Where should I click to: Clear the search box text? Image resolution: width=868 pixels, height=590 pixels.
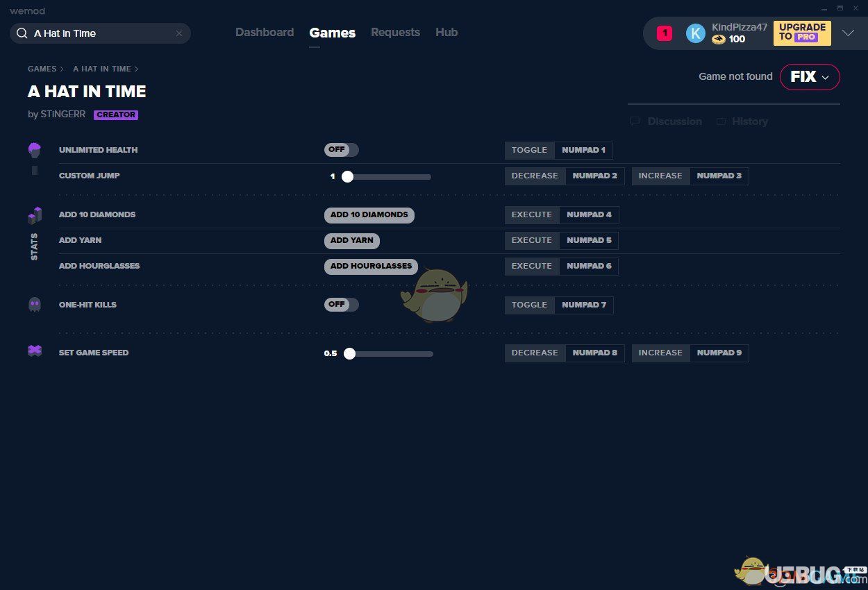[179, 33]
